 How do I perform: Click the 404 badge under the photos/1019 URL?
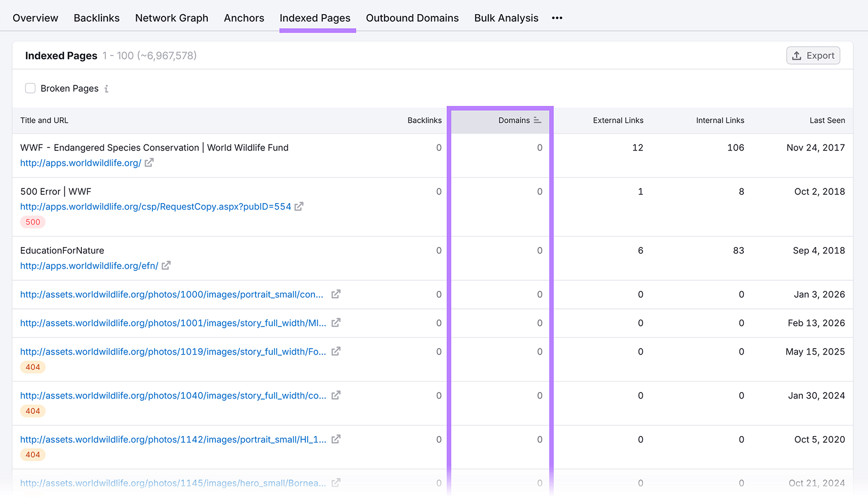(33, 367)
